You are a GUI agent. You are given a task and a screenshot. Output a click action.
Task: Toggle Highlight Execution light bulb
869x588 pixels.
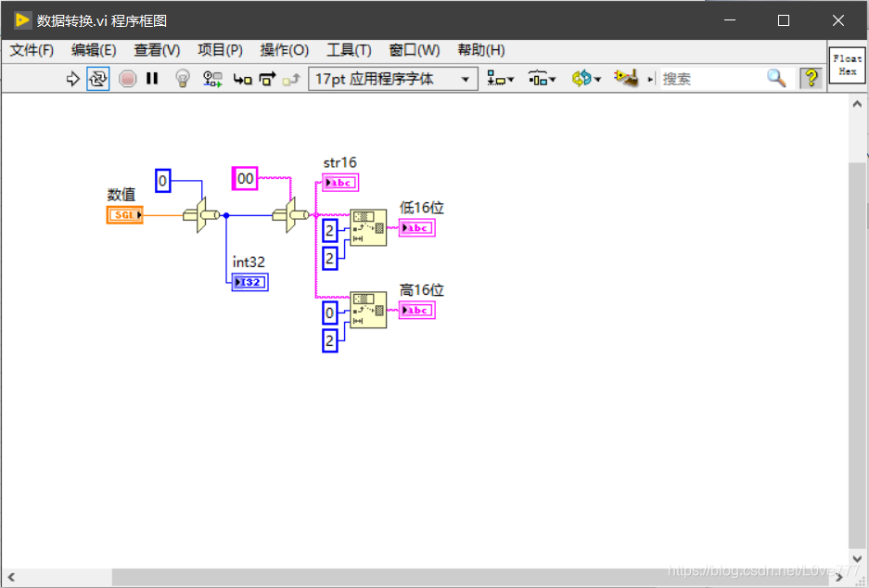point(183,79)
